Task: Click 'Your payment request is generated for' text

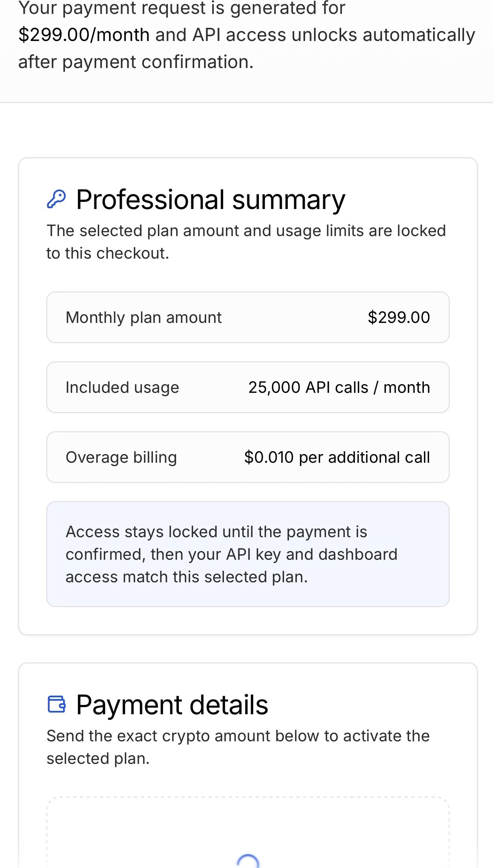Action: click(182, 8)
